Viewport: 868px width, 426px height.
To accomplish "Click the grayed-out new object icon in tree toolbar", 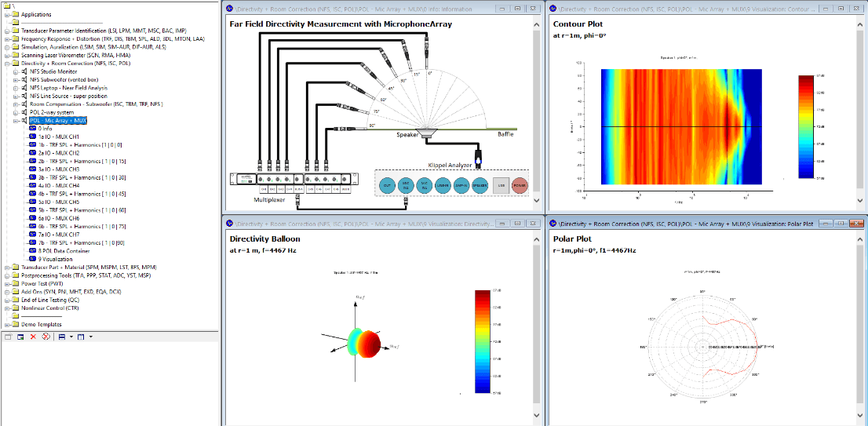I will pyautogui.click(x=8, y=337).
